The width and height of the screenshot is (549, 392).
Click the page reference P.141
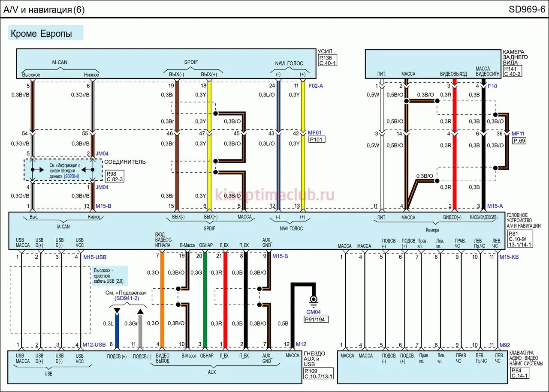pos(510,69)
